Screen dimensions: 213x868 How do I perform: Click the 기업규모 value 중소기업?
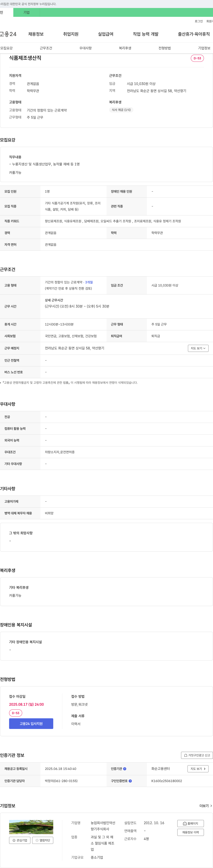tap(97, 858)
